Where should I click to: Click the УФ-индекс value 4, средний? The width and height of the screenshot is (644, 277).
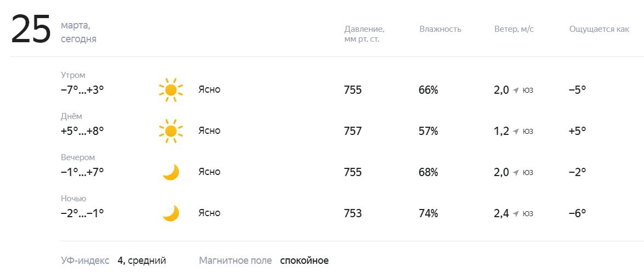tap(142, 261)
